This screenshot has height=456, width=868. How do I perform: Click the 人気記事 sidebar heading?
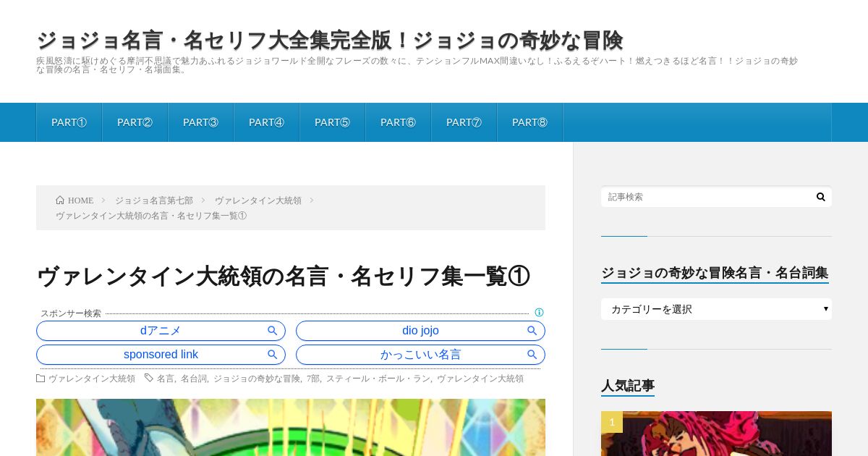628,386
